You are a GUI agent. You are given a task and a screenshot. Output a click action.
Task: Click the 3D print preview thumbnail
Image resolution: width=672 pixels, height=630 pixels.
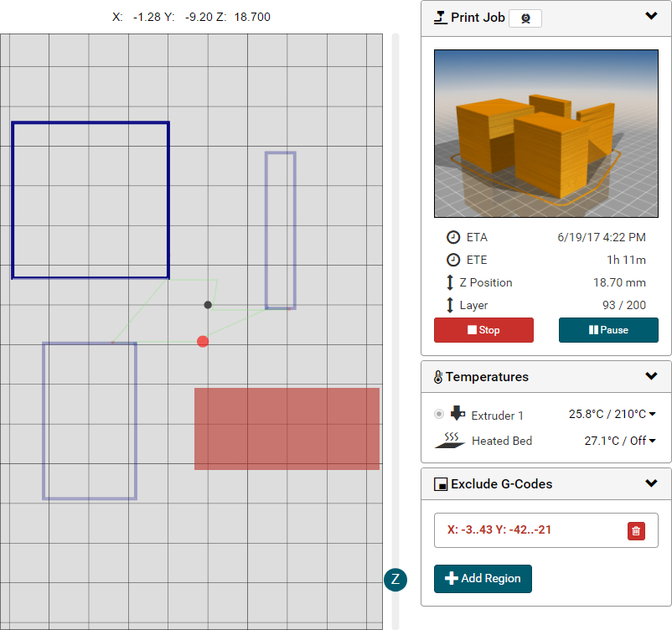tap(545, 133)
